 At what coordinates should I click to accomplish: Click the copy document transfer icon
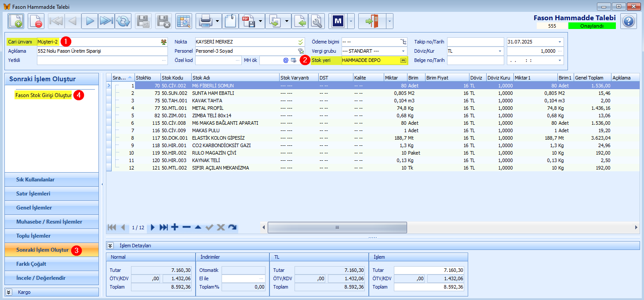tap(275, 21)
